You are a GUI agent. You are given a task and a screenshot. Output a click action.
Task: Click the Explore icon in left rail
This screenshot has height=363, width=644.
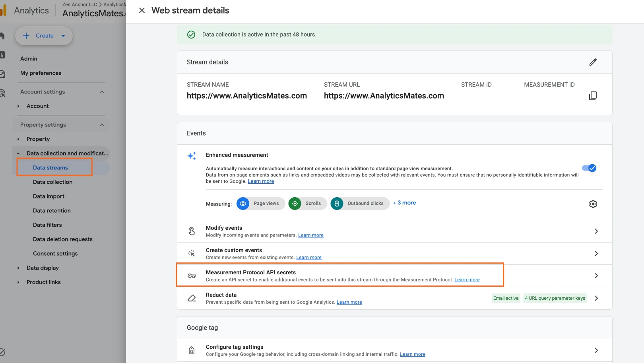pos(2,74)
